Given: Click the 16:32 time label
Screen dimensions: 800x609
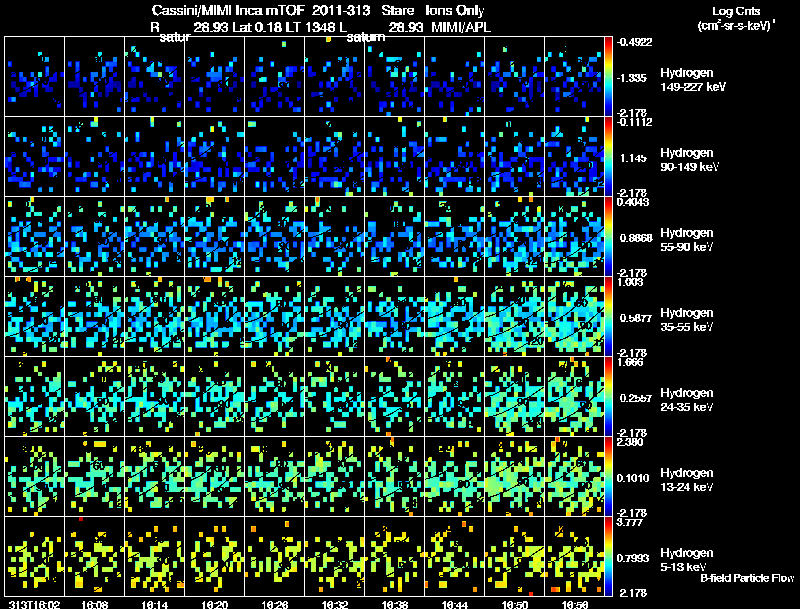Looking at the screenshot, I should (x=335, y=604).
